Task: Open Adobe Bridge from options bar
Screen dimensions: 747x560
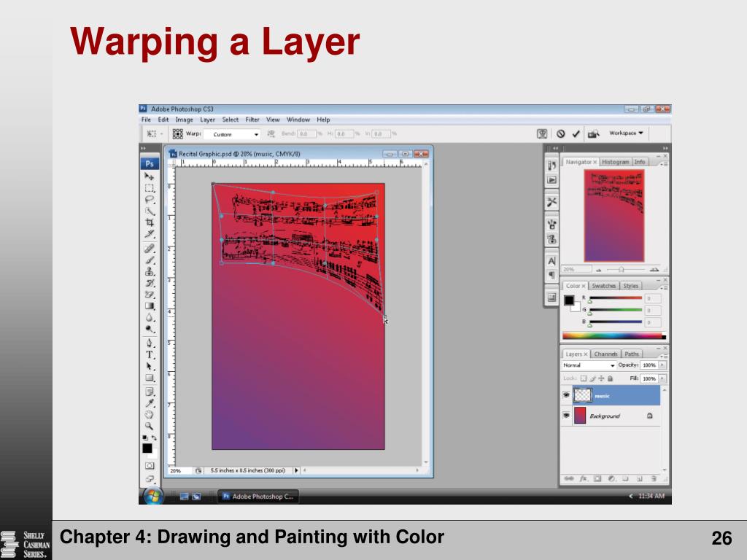Action: tap(593, 134)
